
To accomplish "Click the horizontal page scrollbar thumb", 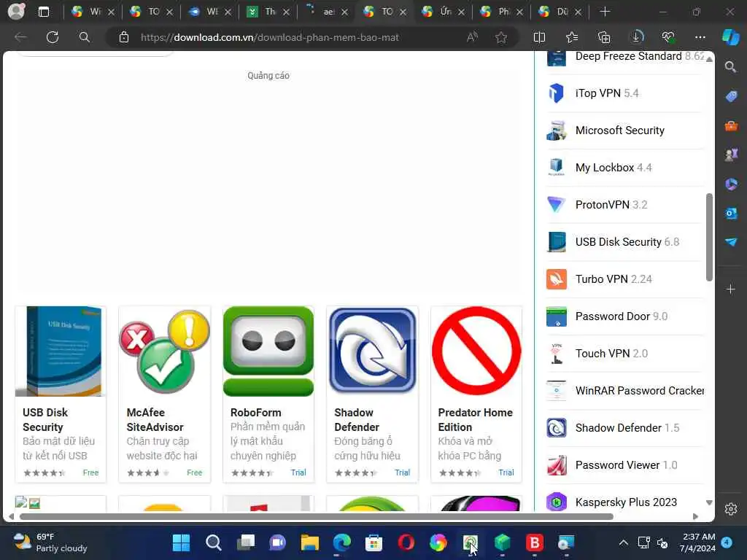I will point(317,517).
